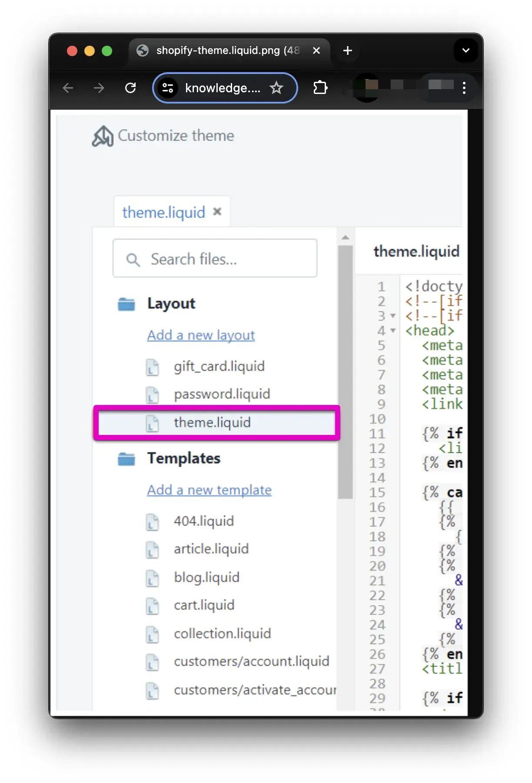The height and width of the screenshot is (783, 532).
Task: Click the file list scrollbar up arrow
Action: 346,238
